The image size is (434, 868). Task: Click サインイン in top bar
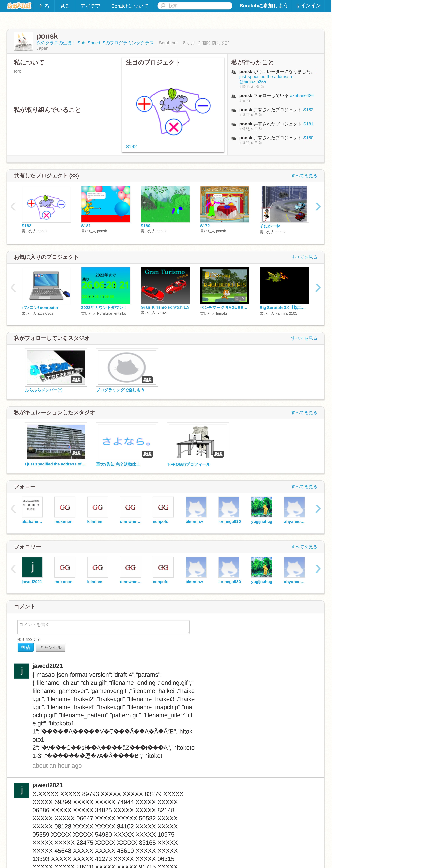click(x=308, y=6)
